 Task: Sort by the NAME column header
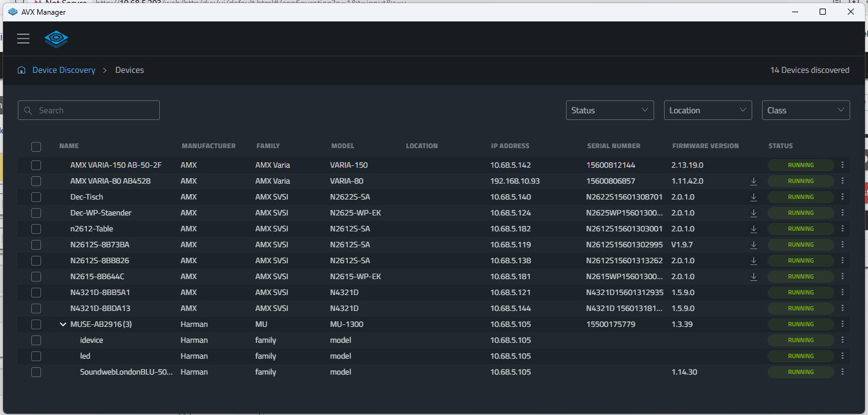[x=69, y=146]
